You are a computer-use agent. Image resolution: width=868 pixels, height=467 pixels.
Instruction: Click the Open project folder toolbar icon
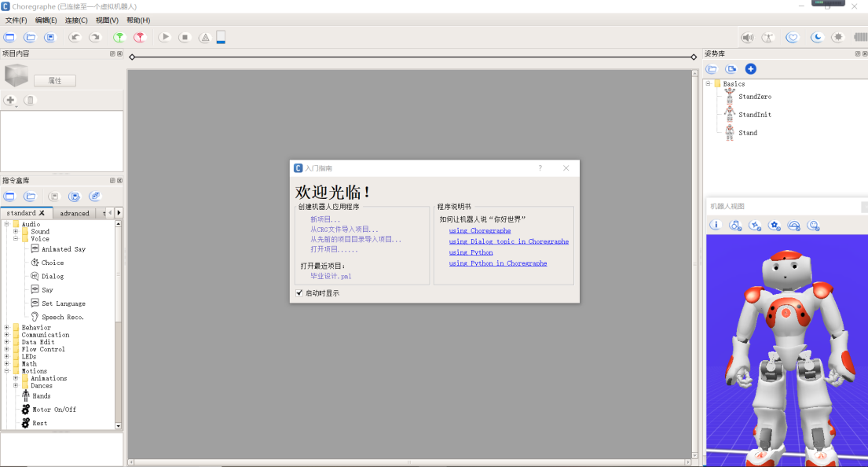point(29,37)
